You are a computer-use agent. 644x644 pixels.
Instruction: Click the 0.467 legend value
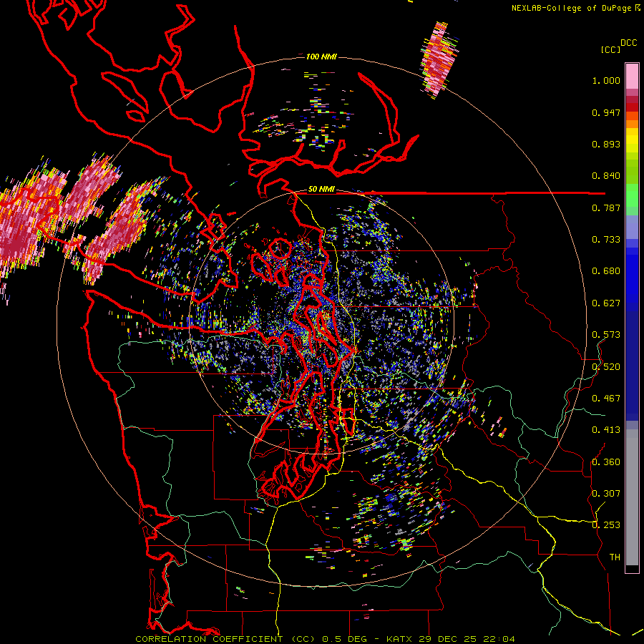pyautogui.click(x=606, y=399)
